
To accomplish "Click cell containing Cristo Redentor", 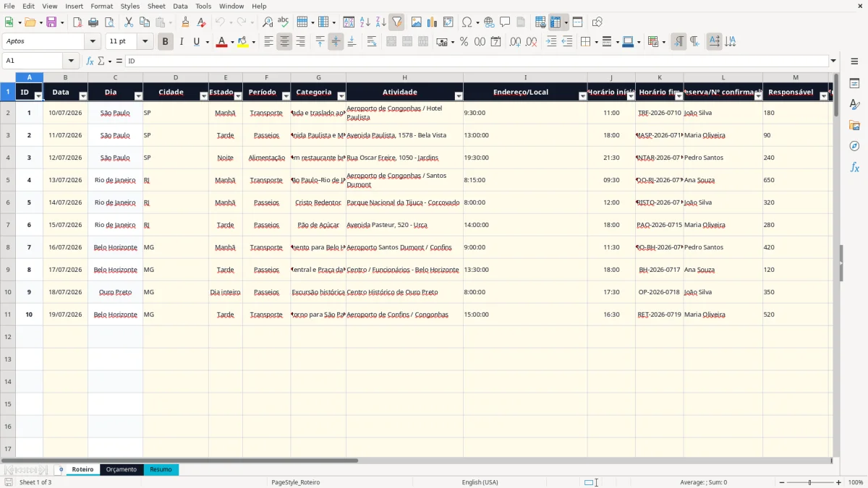I will coord(318,202).
